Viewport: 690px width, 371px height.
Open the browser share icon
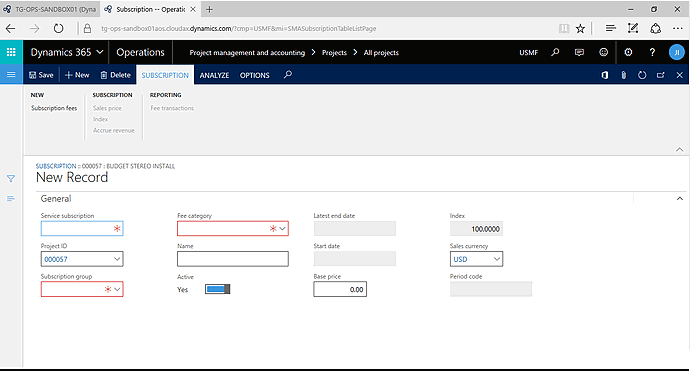pos(656,29)
